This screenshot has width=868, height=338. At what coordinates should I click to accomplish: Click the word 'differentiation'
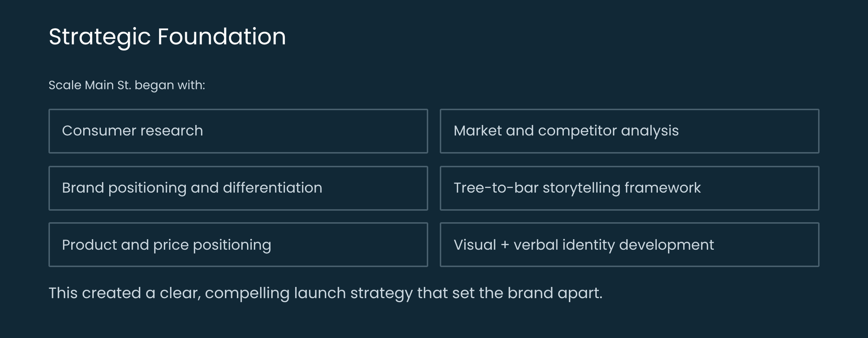[x=272, y=188]
